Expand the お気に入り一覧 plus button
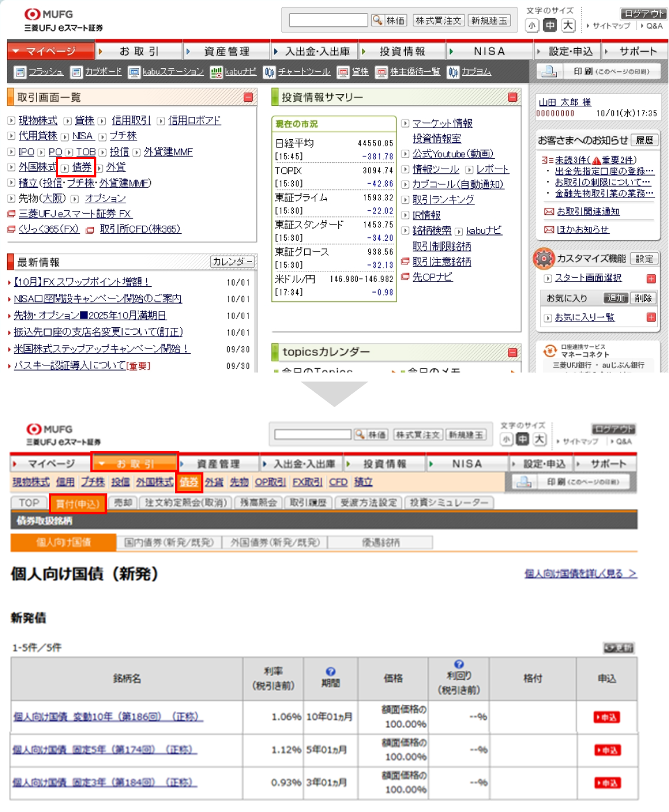This screenshot has height=812, width=669. pos(651,317)
